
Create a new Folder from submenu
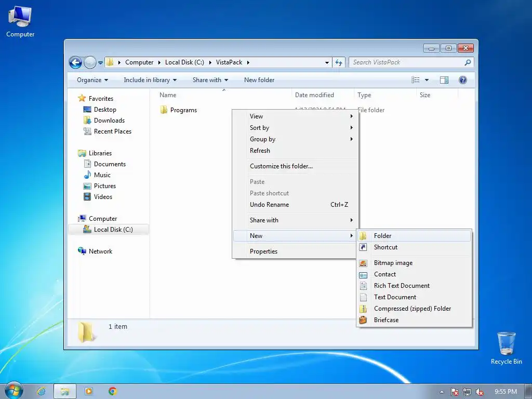[x=414, y=236]
